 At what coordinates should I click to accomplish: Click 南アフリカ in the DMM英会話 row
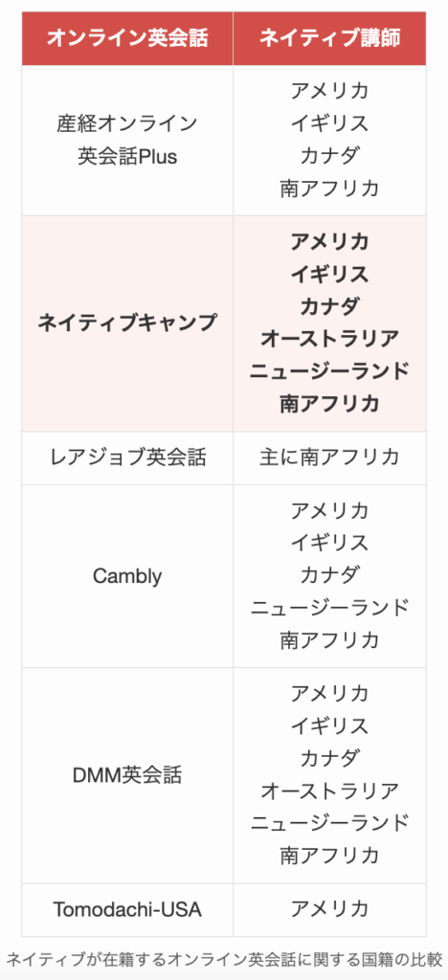click(330, 855)
